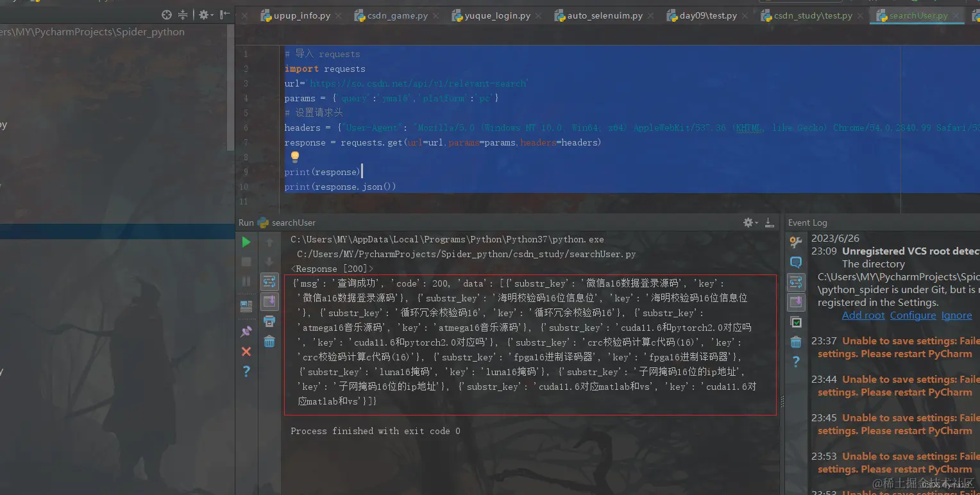980x495 pixels.
Task: Close the searchUser.py tab
Action: point(957,16)
